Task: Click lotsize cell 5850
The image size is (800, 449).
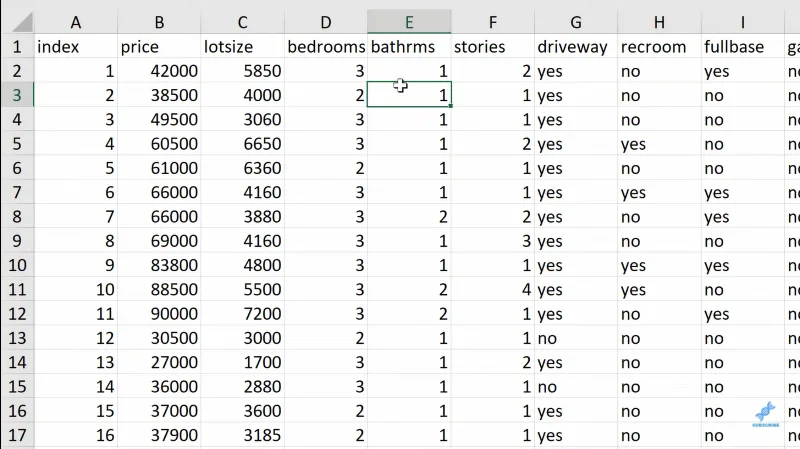Action: (242, 71)
